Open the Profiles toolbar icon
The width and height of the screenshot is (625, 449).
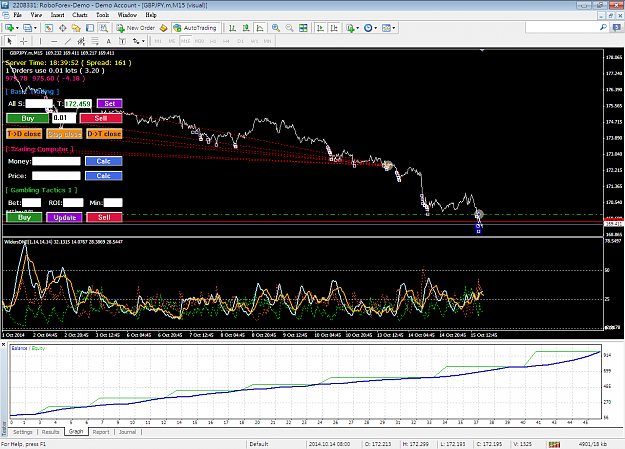pos(27,28)
